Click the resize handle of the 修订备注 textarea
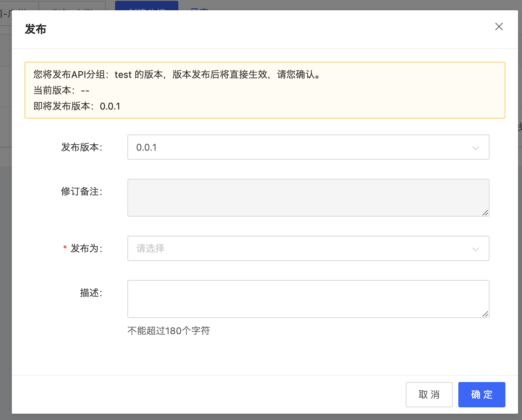Screen dimensions: 522x420 tap(485, 213)
